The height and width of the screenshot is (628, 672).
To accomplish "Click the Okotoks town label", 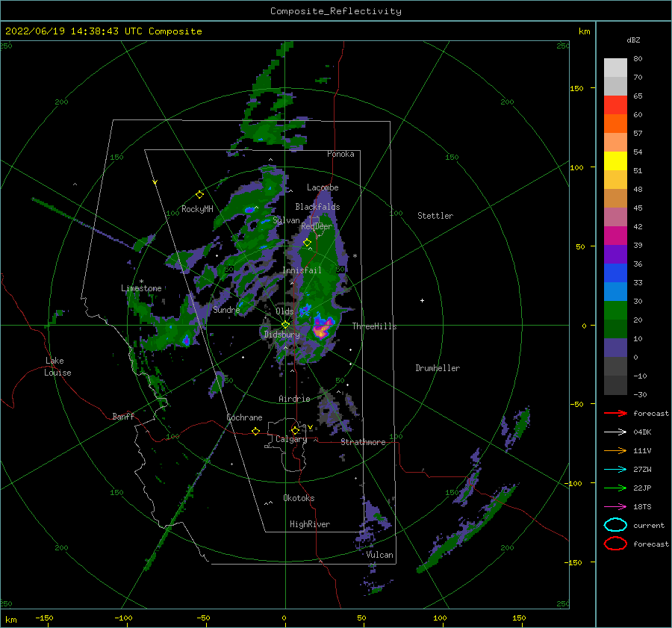I will (299, 497).
